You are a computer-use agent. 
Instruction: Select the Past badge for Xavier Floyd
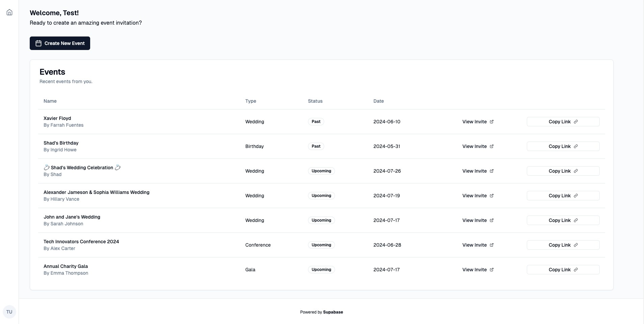tap(316, 122)
